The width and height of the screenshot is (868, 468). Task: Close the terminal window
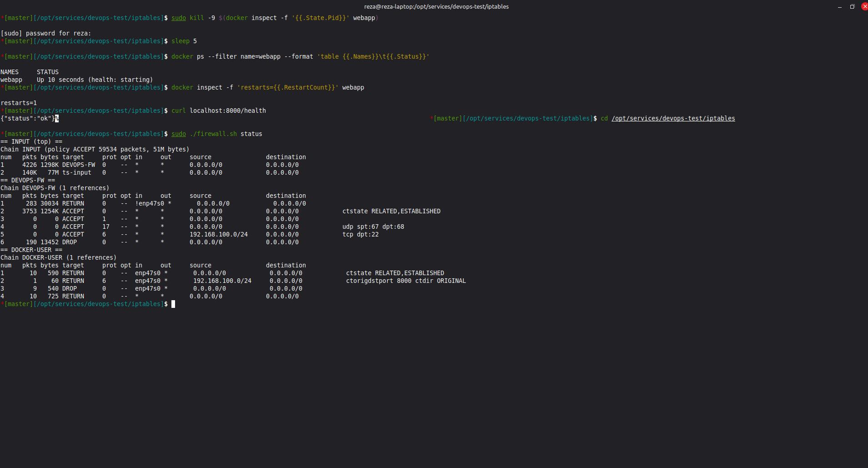864,6
